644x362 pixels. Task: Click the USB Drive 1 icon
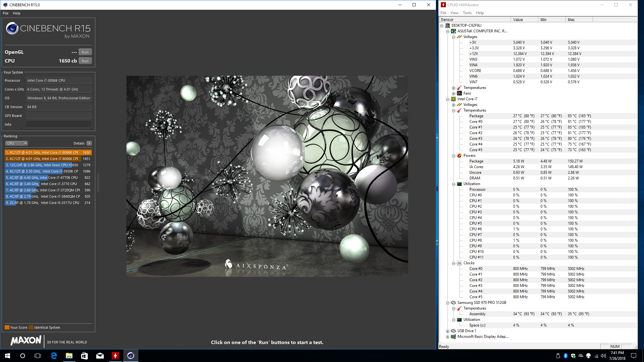(453, 331)
